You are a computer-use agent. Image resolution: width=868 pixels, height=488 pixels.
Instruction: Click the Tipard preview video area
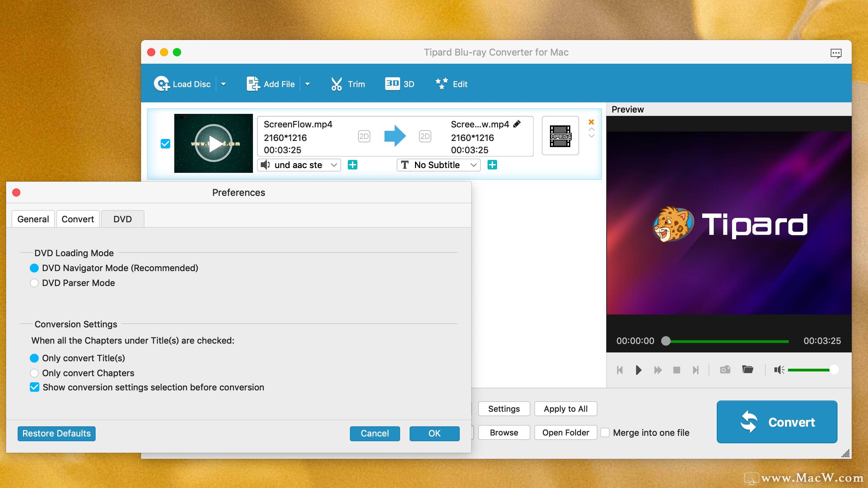tap(729, 223)
